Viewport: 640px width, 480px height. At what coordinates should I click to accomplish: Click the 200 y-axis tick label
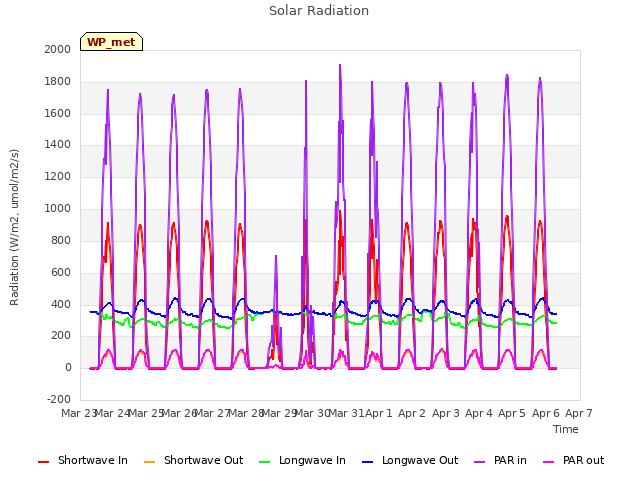click(x=61, y=336)
